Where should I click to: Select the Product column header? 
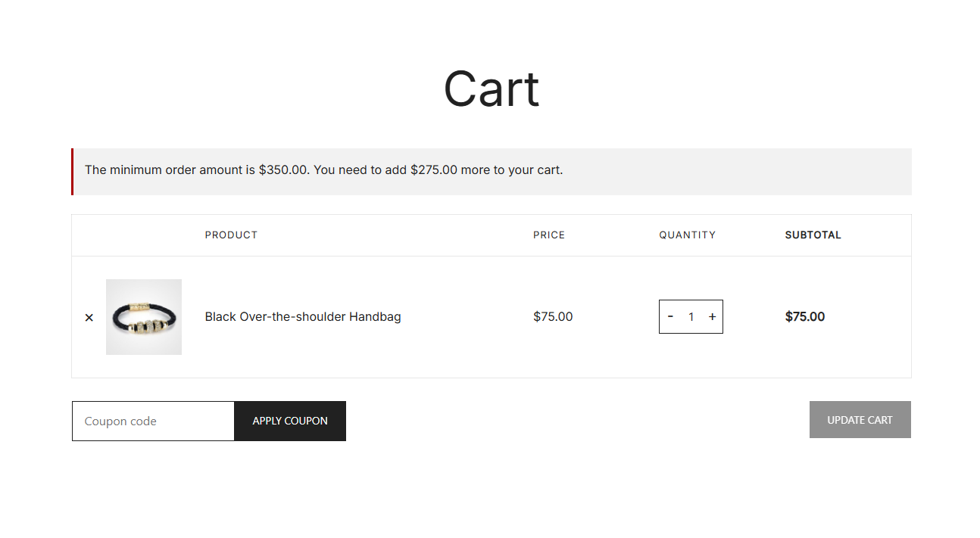pos(231,235)
